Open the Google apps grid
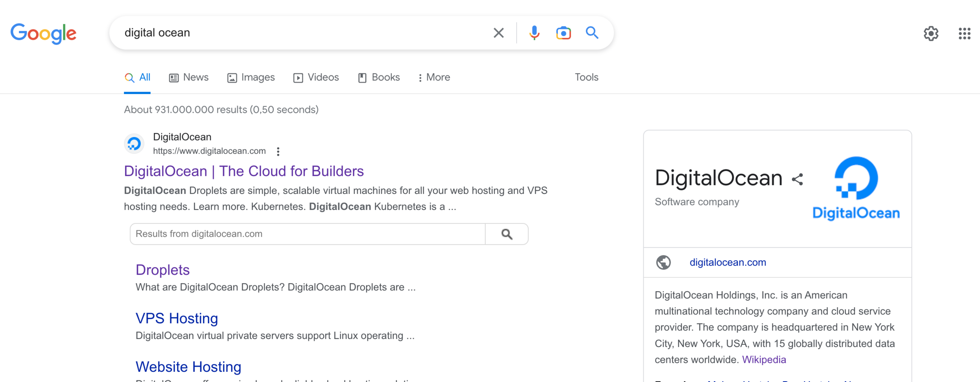The width and height of the screenshot is (980, 382). point(964,34)
